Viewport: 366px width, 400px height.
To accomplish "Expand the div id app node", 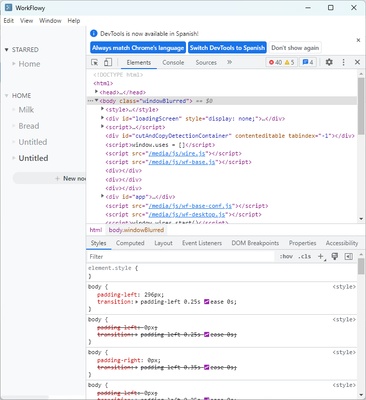I will pos(102,196).
